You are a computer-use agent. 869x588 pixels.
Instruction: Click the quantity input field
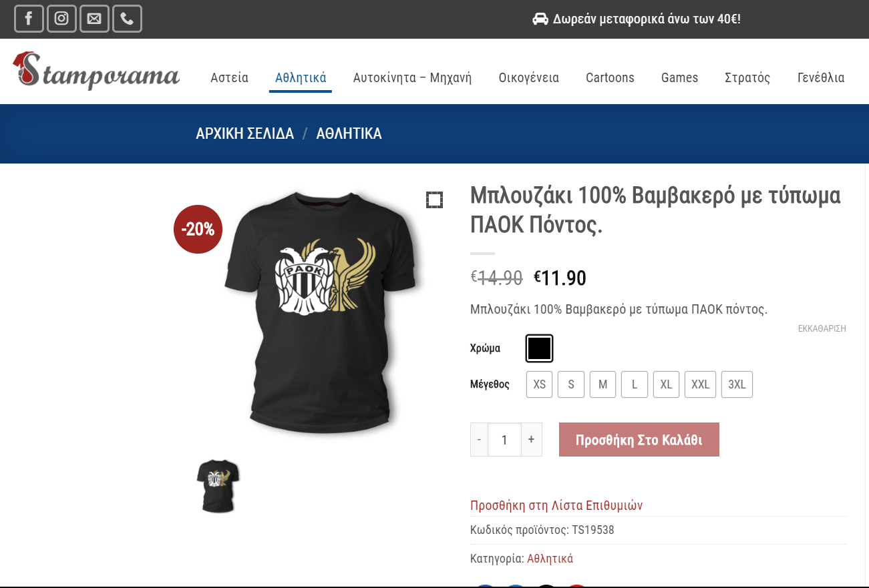coord(504,440)
